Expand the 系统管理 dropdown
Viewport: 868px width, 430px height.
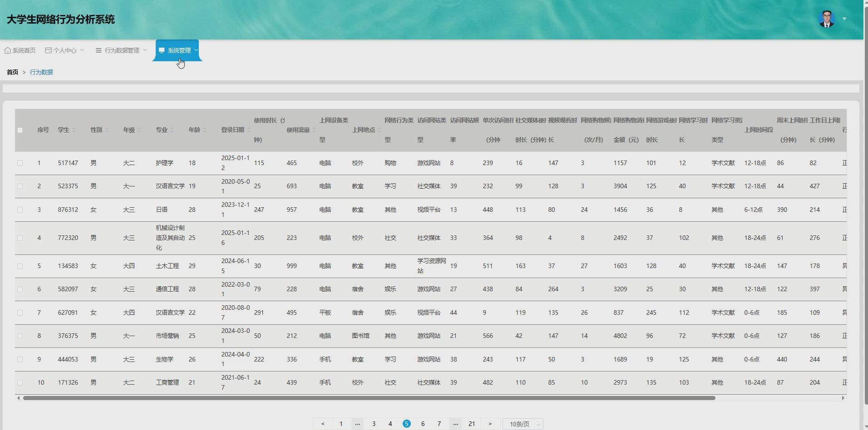(x=179, y=50)
